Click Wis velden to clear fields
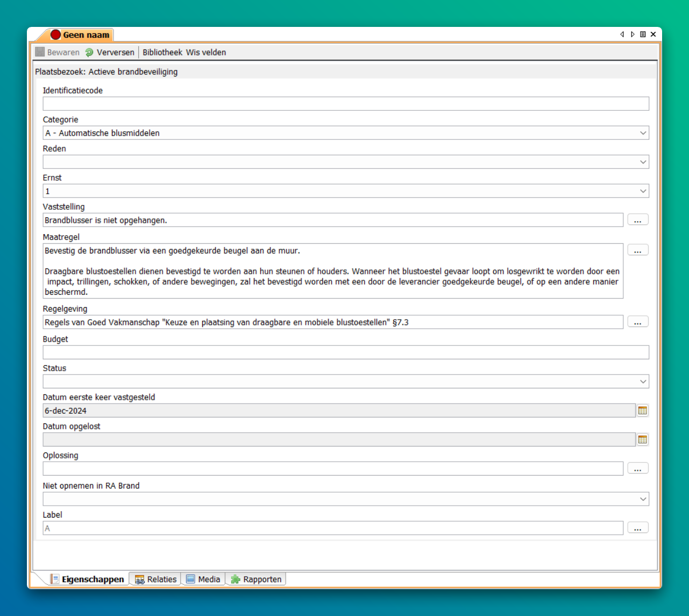Viewport: 689px width, 616px height. 206,53
